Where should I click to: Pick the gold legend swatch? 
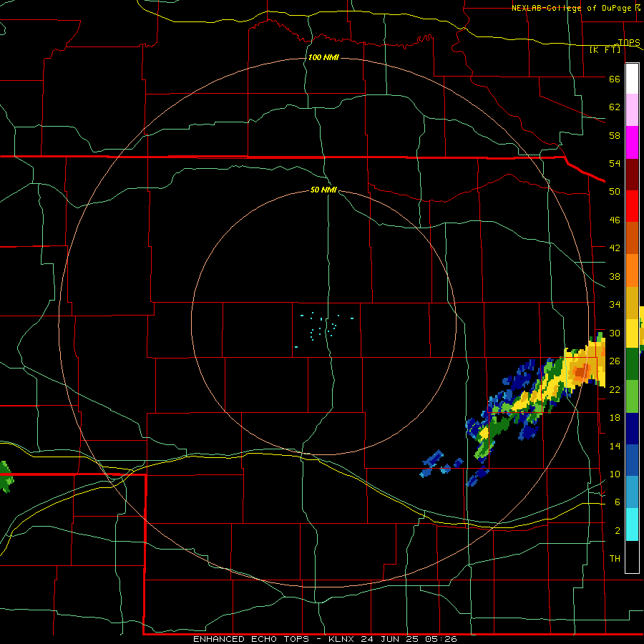(632, 303)
